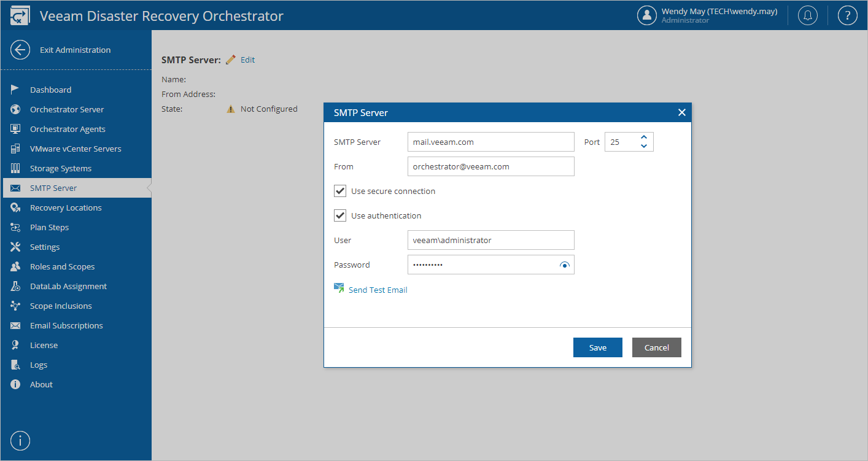Close the SMTP Server dialog with X
Viewport: 868px width, 461px height.
(681, 112)
